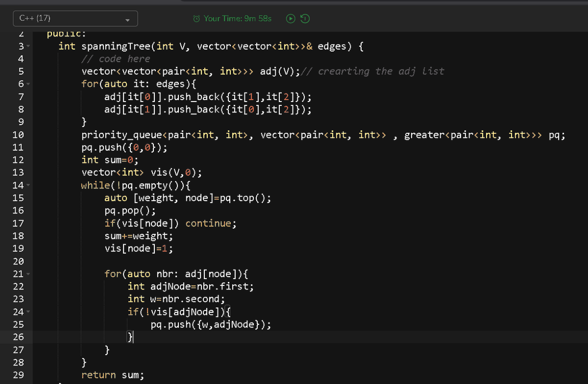
Task: Click 'auto [weight, node]=pq.top();' line
Action: point(187,198)
